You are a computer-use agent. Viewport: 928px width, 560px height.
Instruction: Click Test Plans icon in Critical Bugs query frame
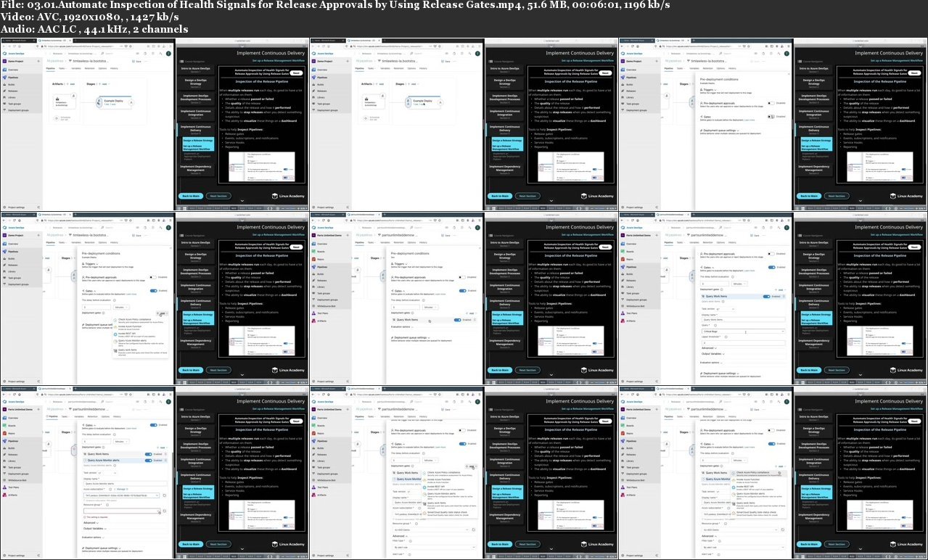[623, 313]
